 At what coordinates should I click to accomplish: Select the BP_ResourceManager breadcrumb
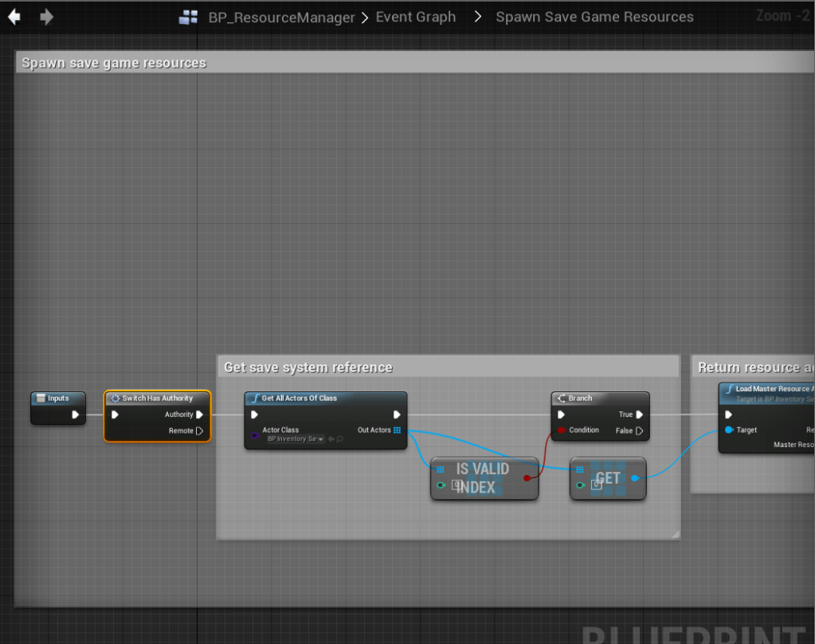[281, 18]
